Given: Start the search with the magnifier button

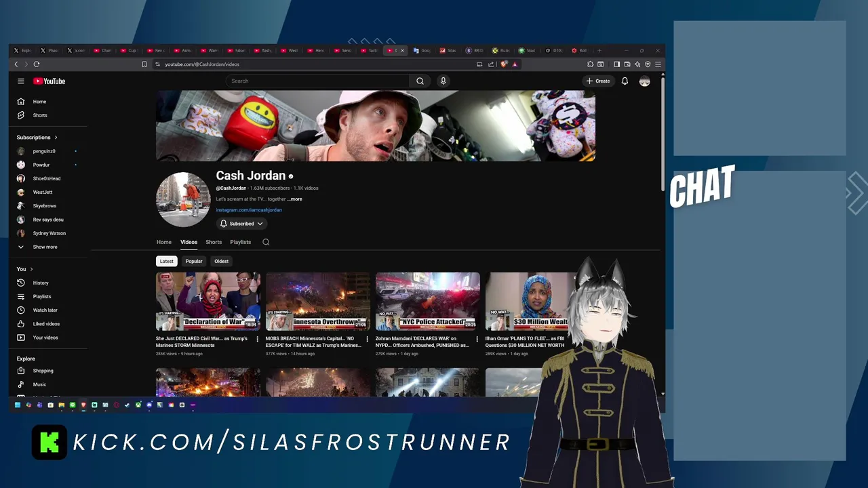Looking at the screenshot, I should (x=420, y=81).
